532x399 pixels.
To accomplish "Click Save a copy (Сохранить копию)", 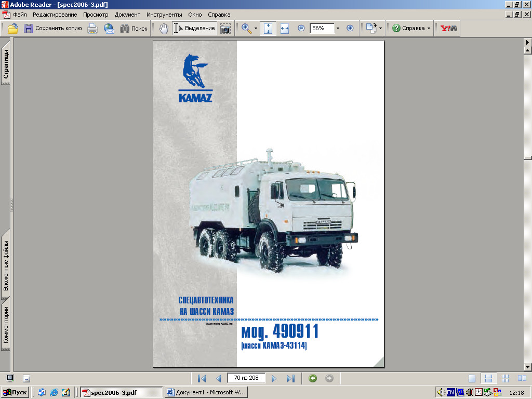I will click(53, 29).
